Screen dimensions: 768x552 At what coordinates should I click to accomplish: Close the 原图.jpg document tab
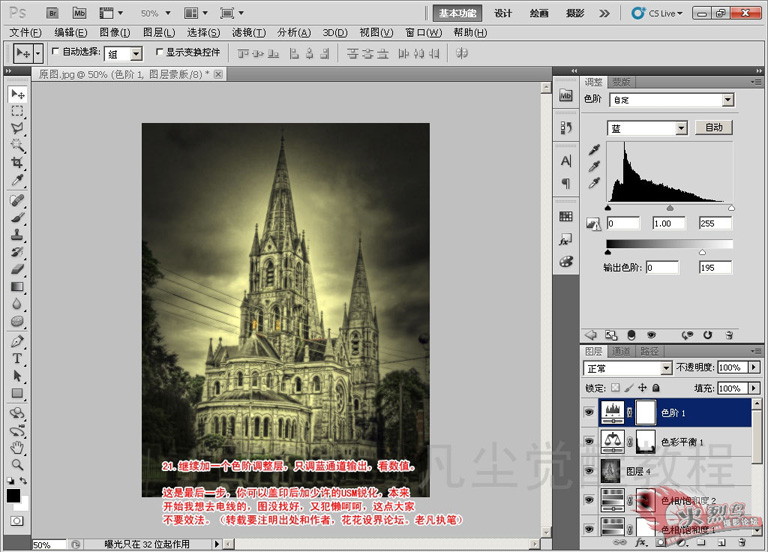[218, 74]
